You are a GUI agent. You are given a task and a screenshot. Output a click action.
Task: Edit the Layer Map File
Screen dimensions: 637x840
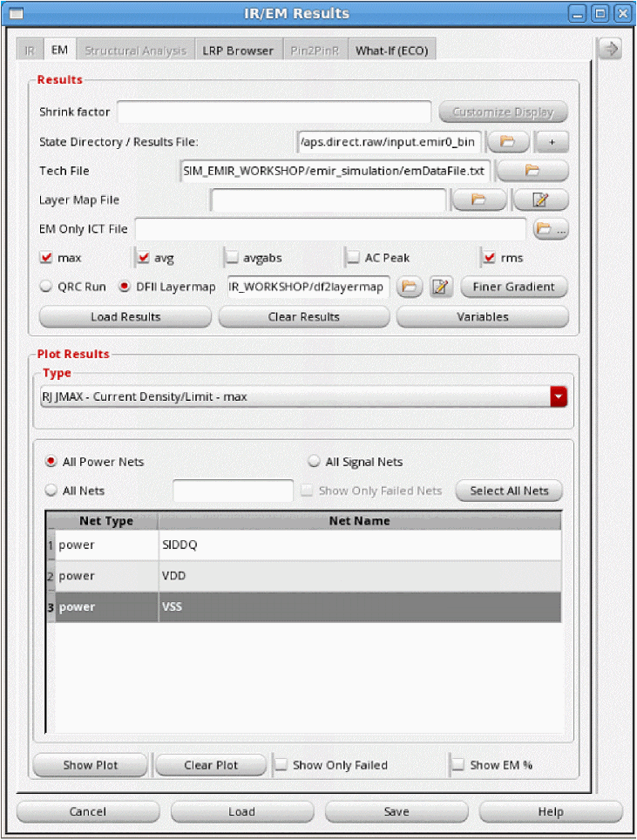click(x=540, y=200)
